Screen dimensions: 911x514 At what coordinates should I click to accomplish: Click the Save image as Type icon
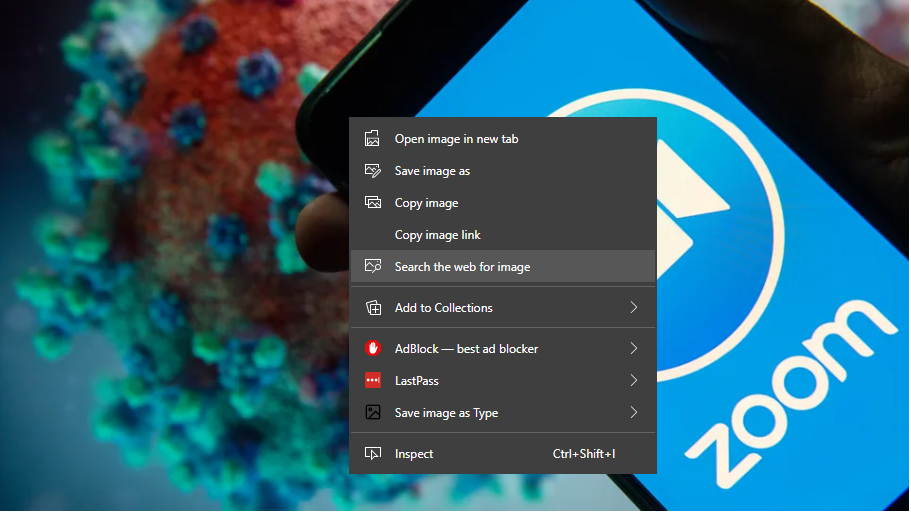[x=372, y=412]
